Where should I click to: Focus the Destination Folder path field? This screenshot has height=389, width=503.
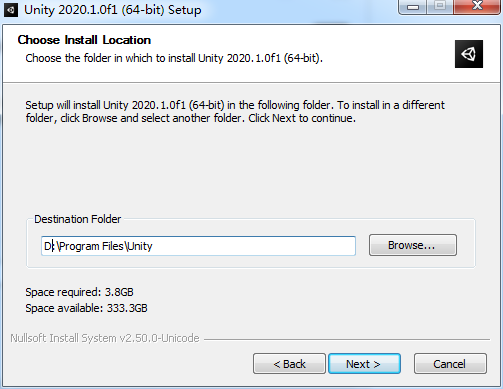(198, 246)
